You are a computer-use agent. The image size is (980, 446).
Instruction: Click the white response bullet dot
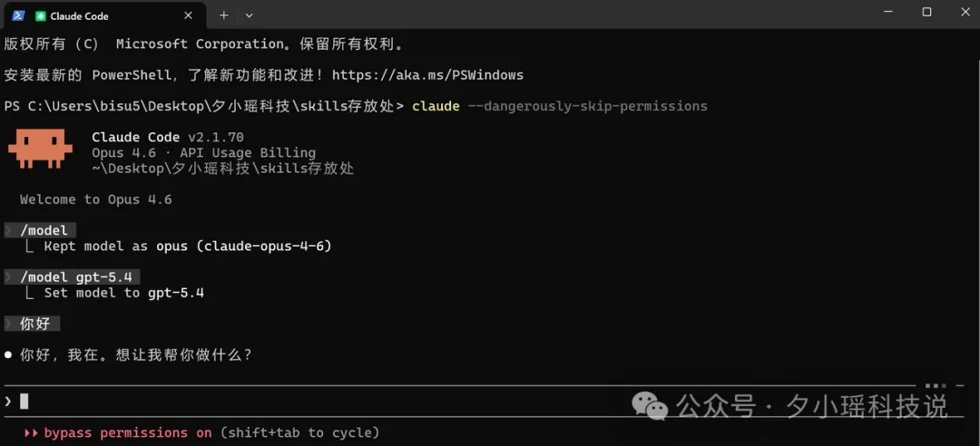[8, 355]
